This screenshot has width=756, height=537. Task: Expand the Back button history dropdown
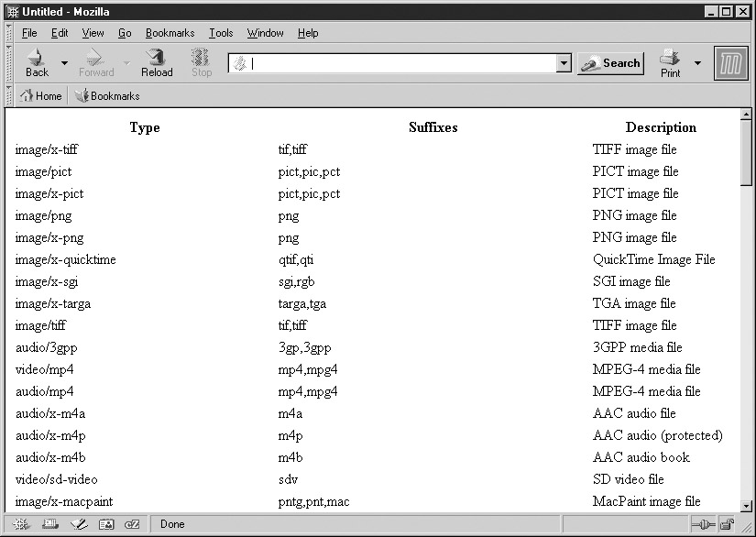(64, 63)
